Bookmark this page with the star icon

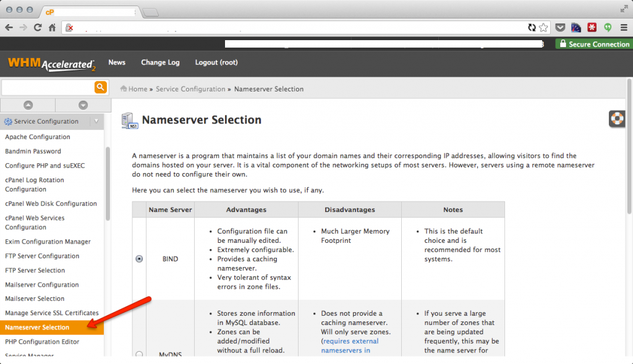pos(543,27)
